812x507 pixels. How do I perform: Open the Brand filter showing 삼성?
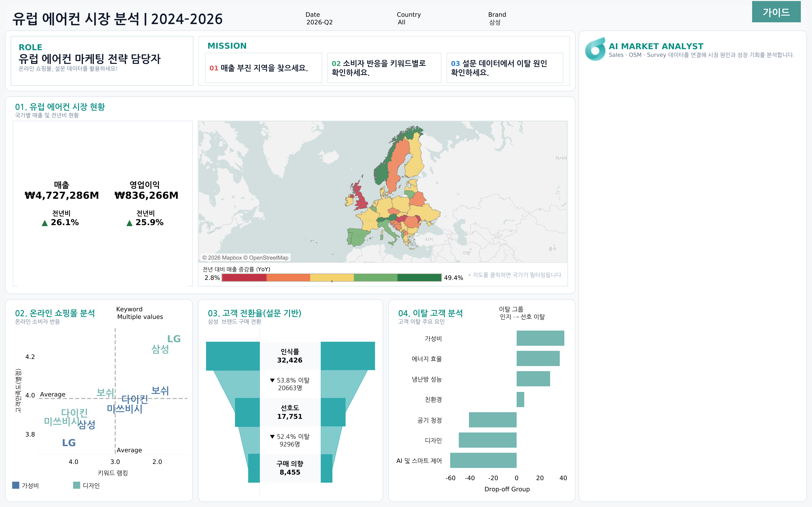(x=497, y=19)
